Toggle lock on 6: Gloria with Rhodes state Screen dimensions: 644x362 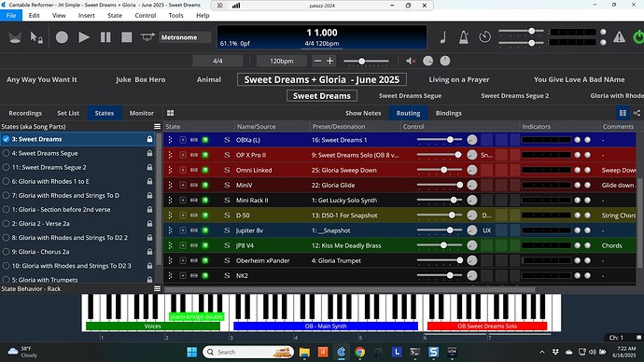point(149,181)
